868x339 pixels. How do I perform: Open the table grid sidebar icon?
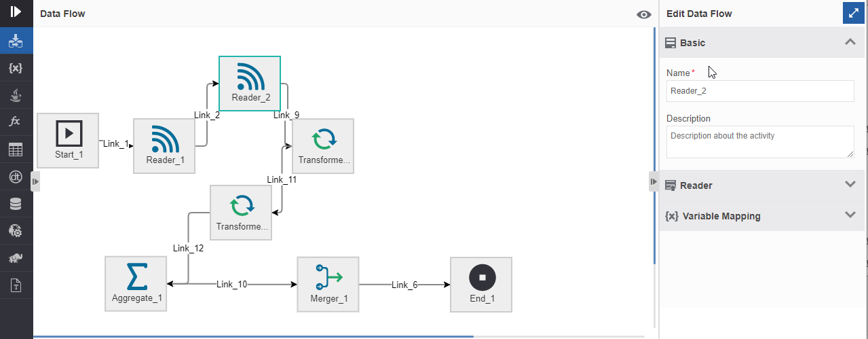(x=16, y=150)
